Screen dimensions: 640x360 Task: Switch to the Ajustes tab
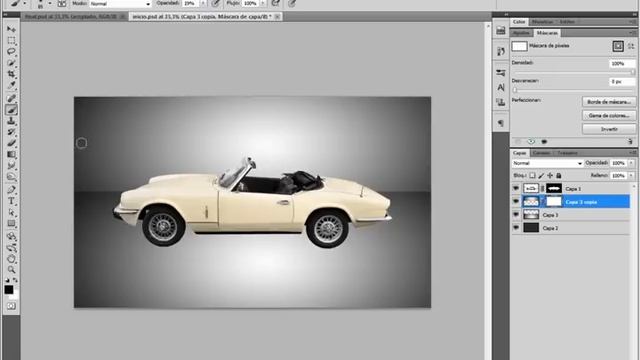click(x=522, y=33)
